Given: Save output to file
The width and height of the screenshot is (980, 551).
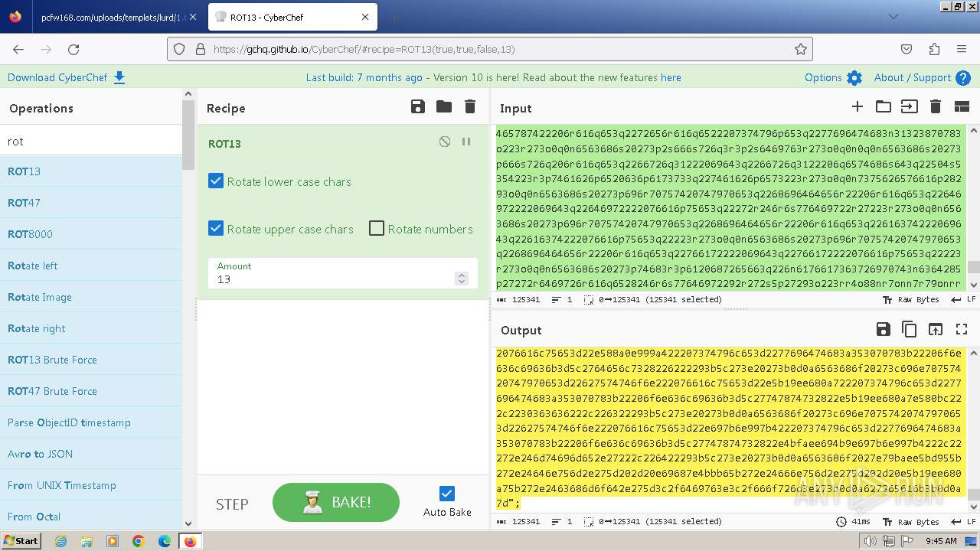Looking at the screenshot, I should pyautogui.click(x=884, y=329).
